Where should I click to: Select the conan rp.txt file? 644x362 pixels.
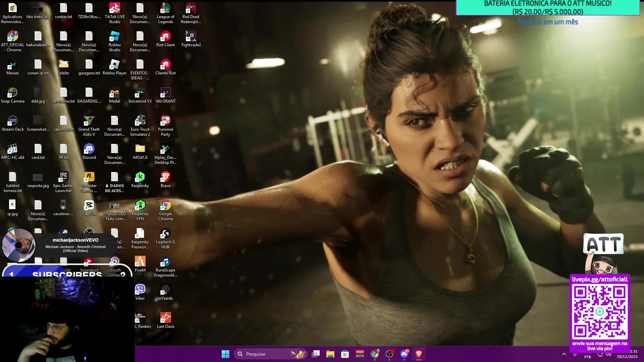[x=38, y=67]
